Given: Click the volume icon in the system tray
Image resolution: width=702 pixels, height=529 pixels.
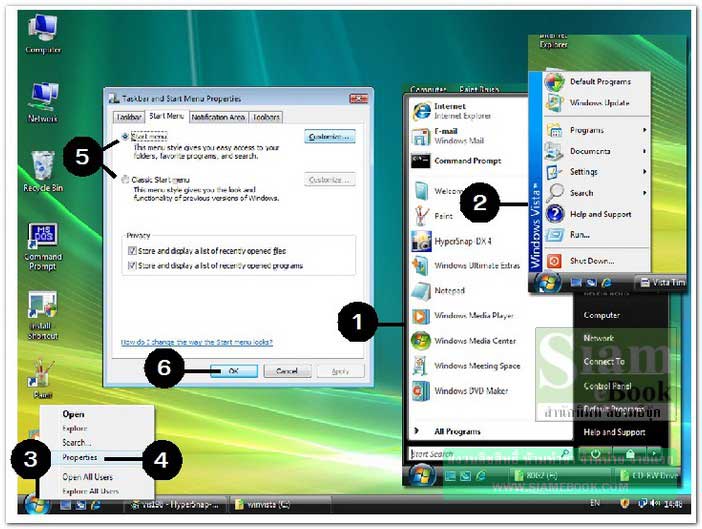Looking at the screenshot, I should point(655,503).
